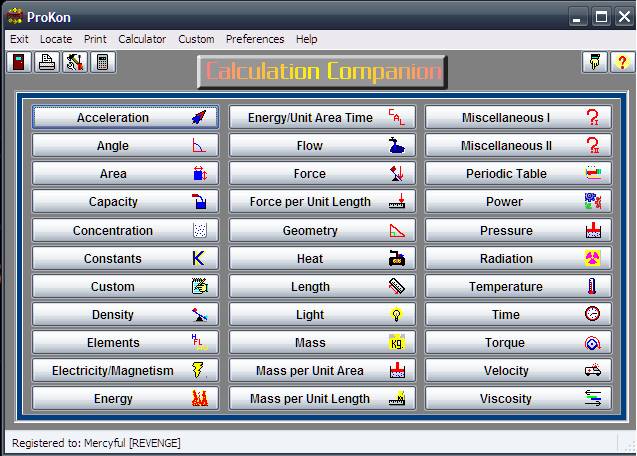Click the clock icon on Time
The image size is (637, 456).
coord(592,314)
